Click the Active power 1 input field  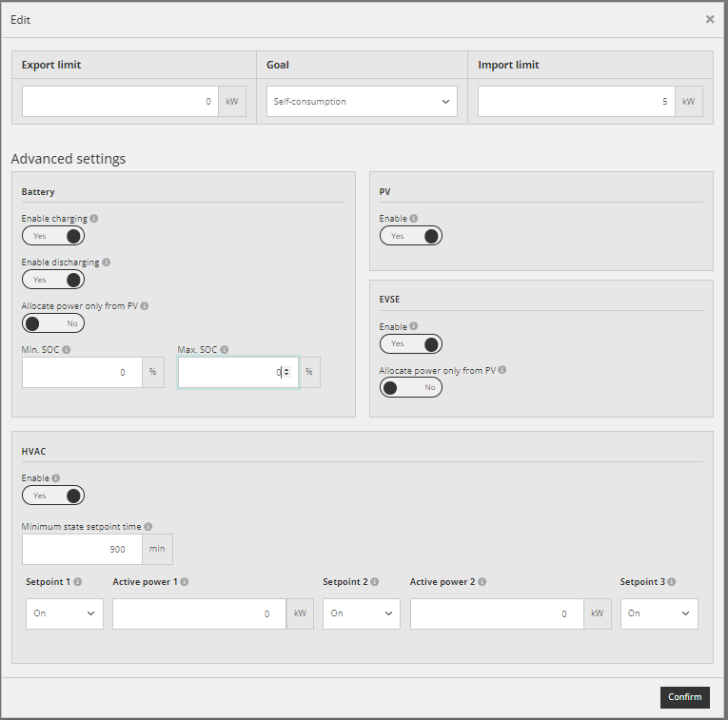coord(199,613)
